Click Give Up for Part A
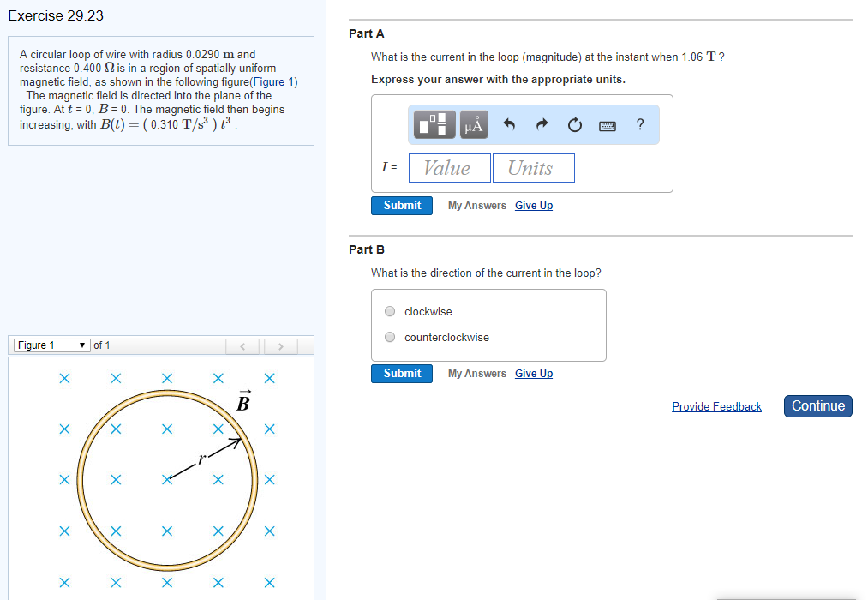Viewport: 868px width, 600px height. [534, 205]
